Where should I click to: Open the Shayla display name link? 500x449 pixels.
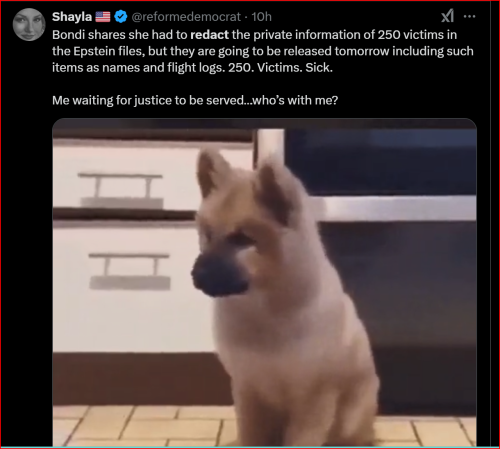point(72,17)
